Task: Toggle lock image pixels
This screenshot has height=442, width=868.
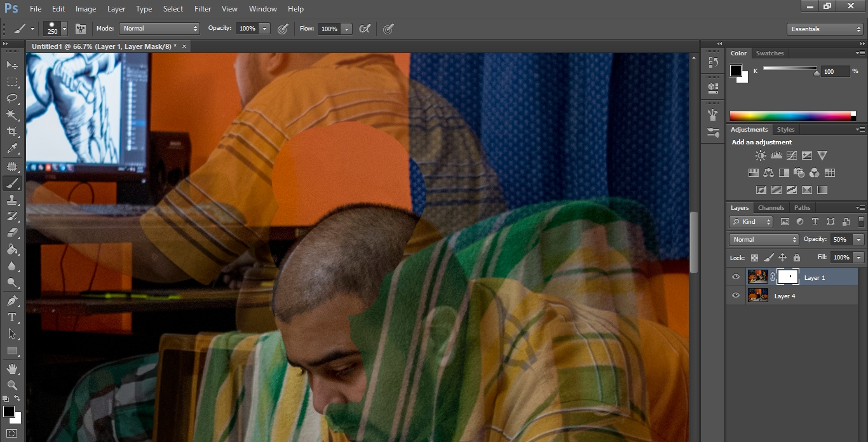Action: click(x=769, y=258)
